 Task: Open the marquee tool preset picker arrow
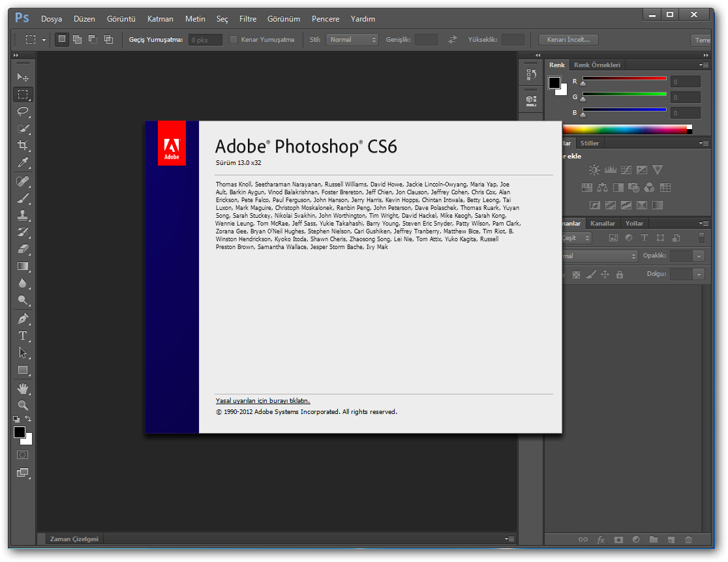44,40
